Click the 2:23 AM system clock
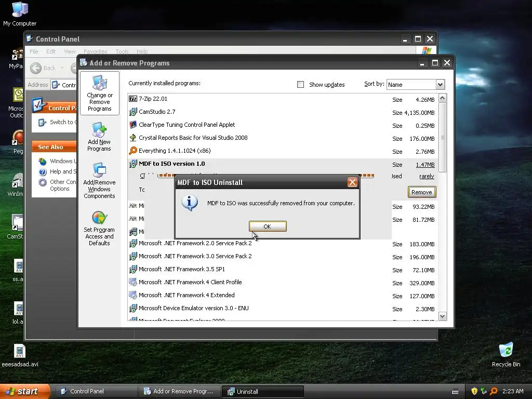The width and height of the screenshot is (532, 399). [513, 391]
